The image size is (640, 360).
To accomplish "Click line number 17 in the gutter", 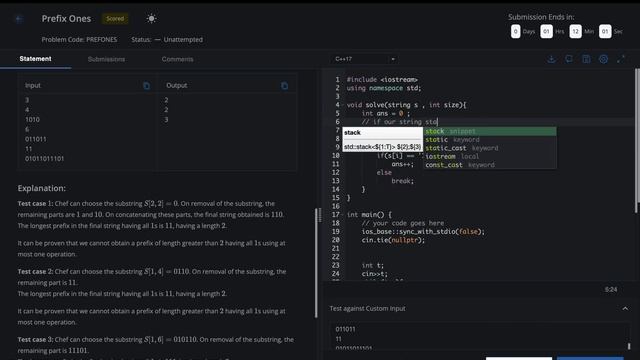I will pos(336,215).
